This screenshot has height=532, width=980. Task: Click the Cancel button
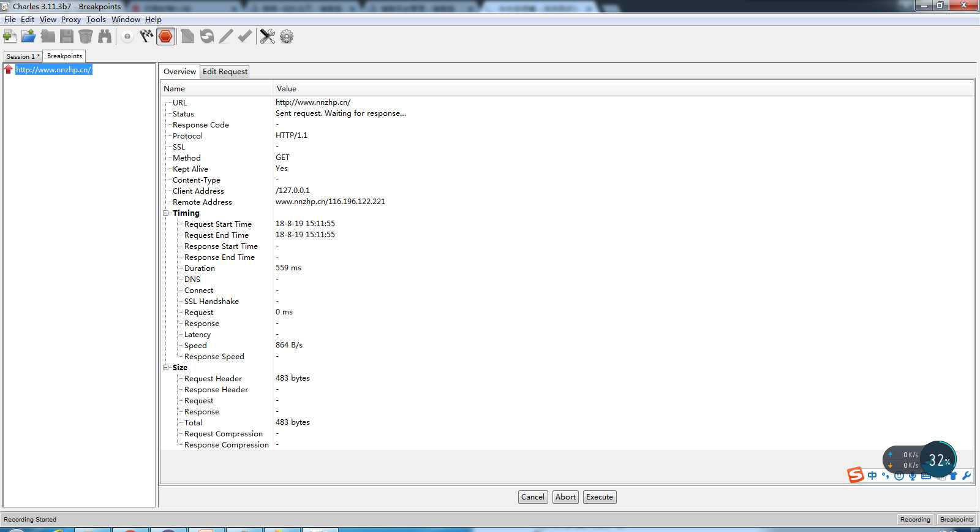tap(532, 496)
